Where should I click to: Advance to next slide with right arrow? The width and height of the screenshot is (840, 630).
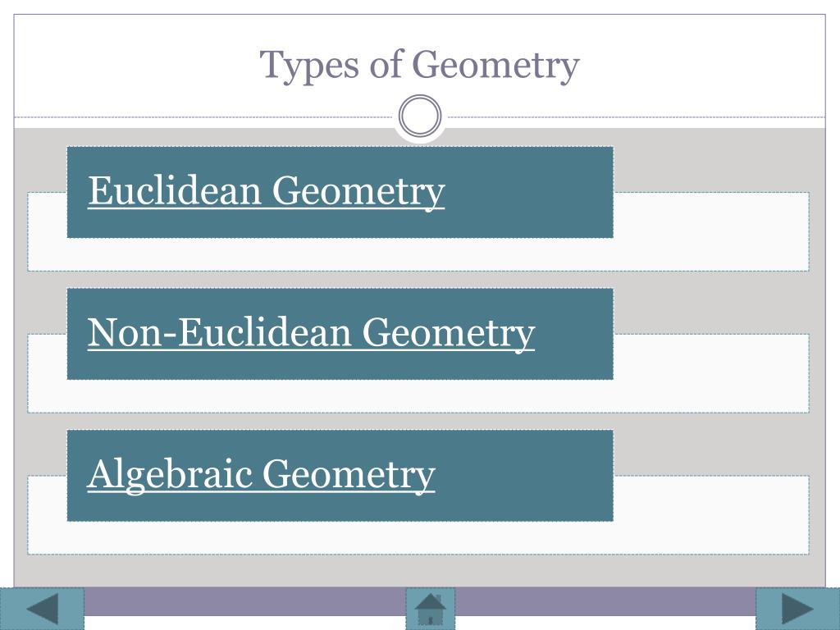click(x=797, y=609)
